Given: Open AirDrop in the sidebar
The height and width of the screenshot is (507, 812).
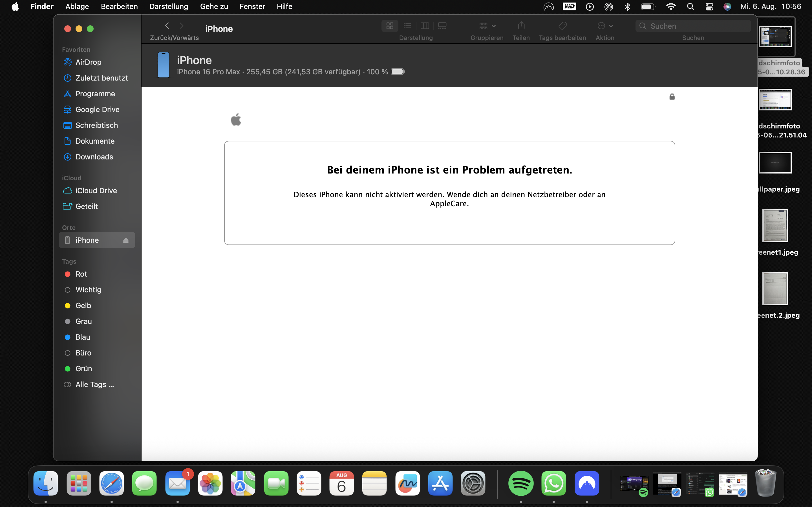Looking at the screenshot, I should point(88,62).
